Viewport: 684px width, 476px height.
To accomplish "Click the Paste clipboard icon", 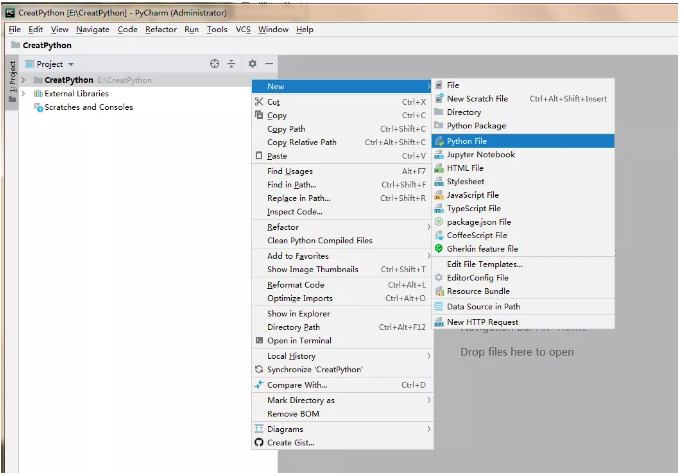I will pyautogui.click(x=259, y=156).
